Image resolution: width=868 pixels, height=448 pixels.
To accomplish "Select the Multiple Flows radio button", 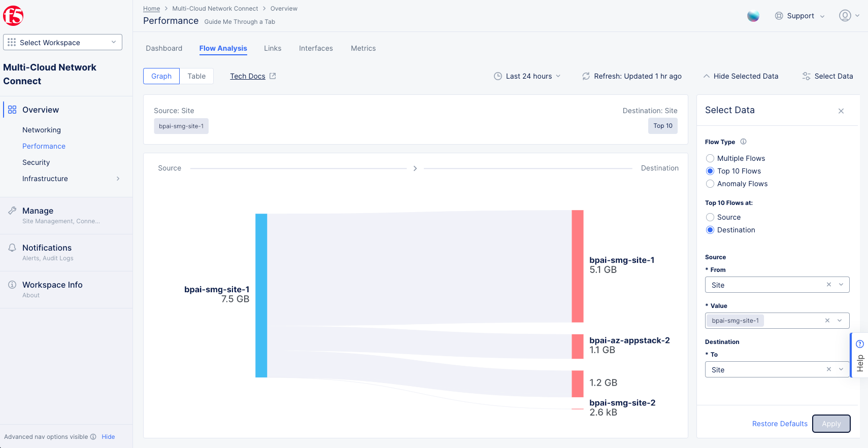I will (710, 158).
